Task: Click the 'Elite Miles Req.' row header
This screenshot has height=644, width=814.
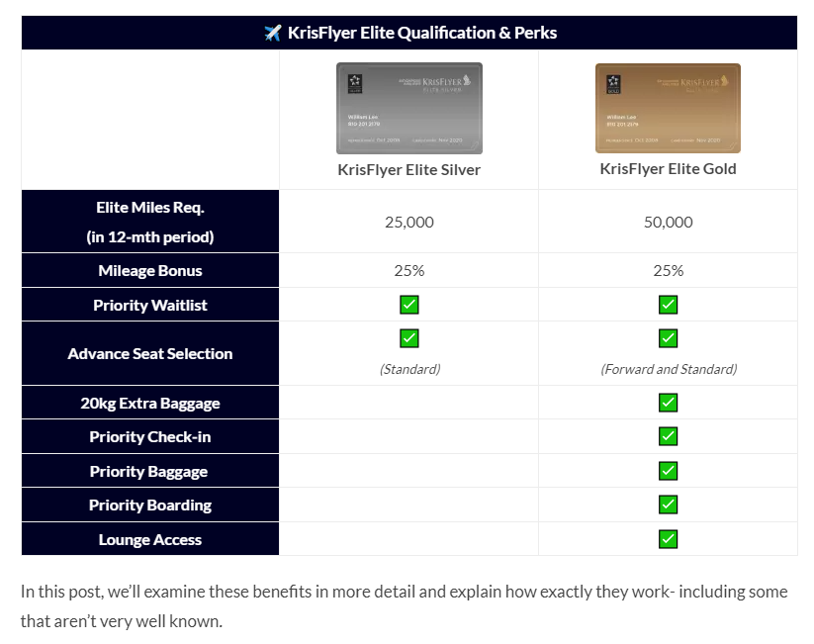Action: pyautogui.click(x=150, y=222)
